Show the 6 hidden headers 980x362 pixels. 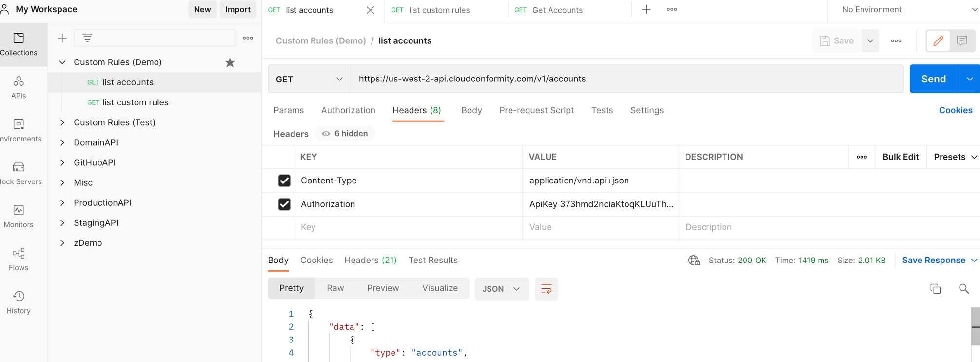tap(345, 134)
